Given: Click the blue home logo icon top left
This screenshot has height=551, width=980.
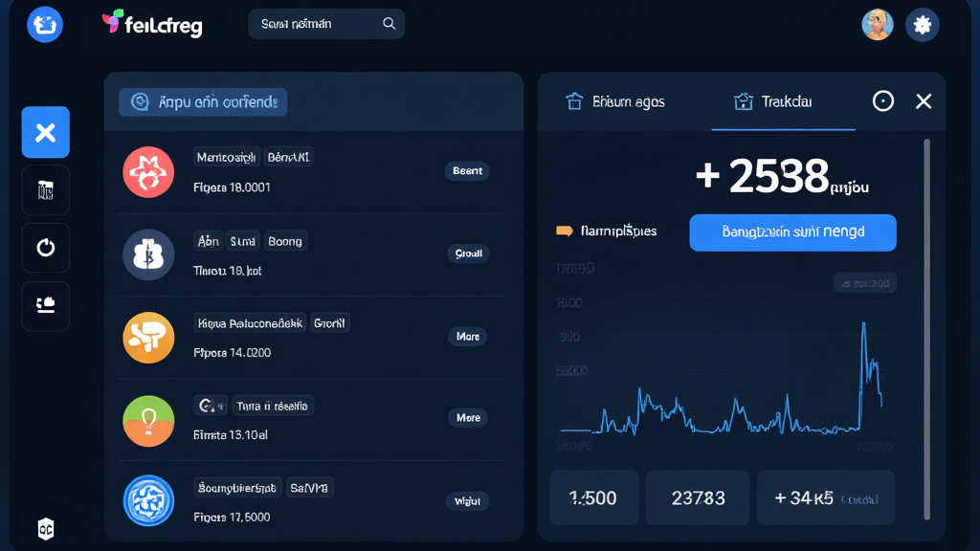Looking at the screenshot, I should [x=44, y=25].
